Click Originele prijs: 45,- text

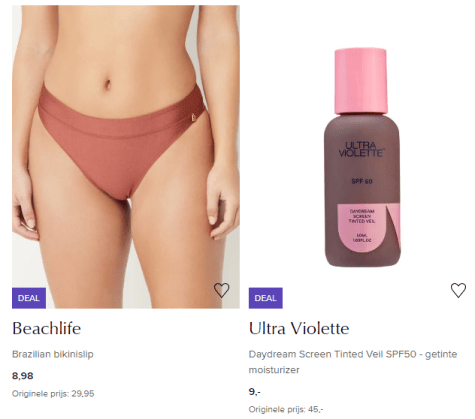286,409
